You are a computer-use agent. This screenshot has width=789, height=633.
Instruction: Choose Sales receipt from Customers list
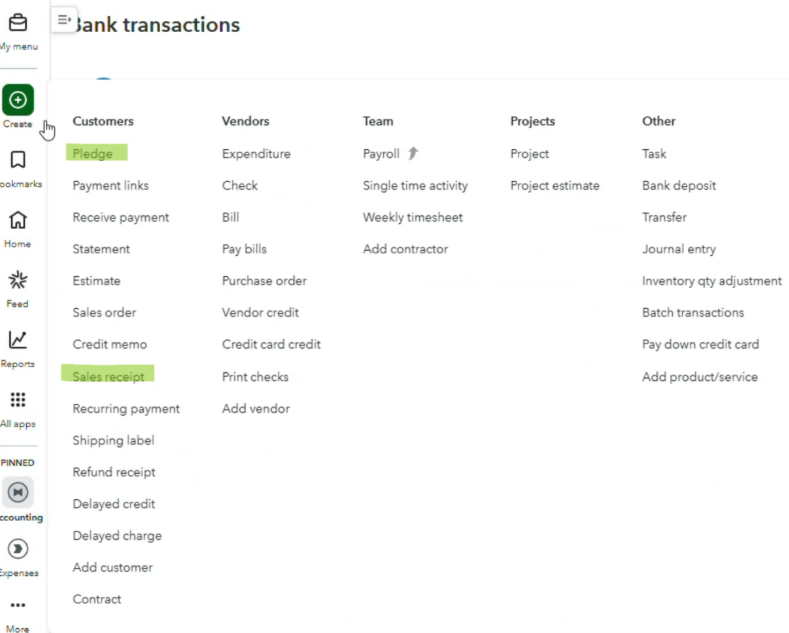click(x=108, y=376)
